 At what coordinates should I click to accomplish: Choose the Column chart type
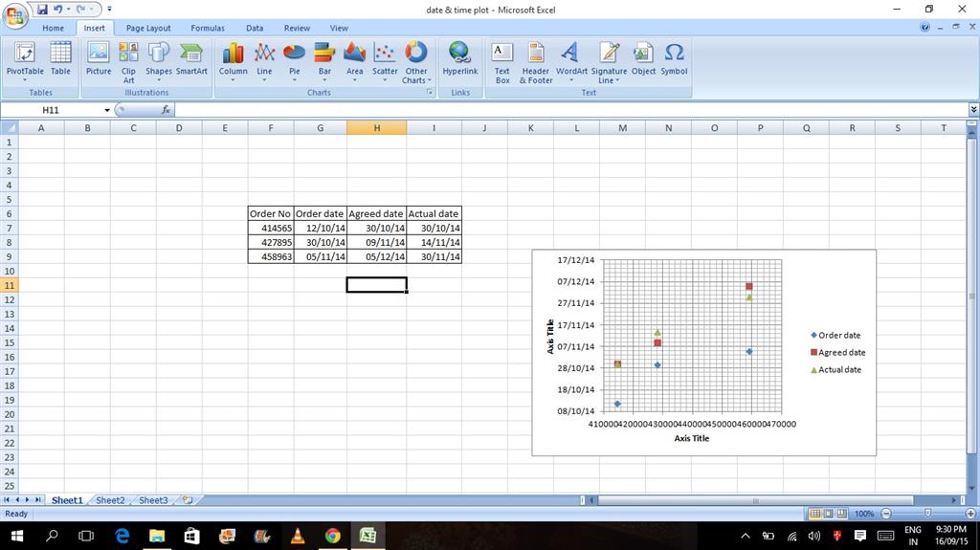[234, 62]
